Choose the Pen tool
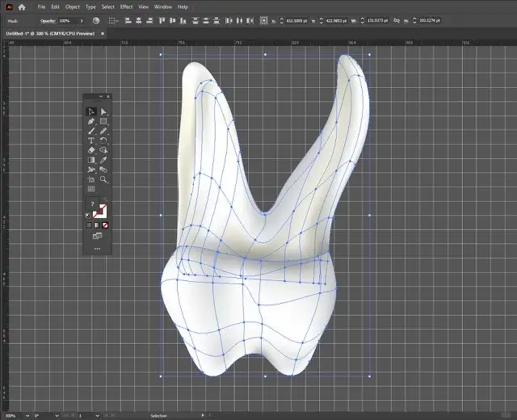The image size is (517, 420). point(91,121)
